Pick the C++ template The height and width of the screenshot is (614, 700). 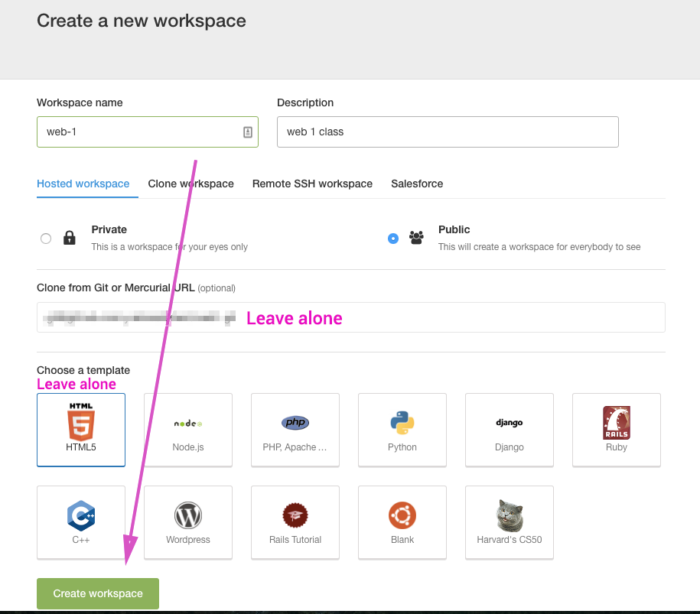tap(81, 521)
